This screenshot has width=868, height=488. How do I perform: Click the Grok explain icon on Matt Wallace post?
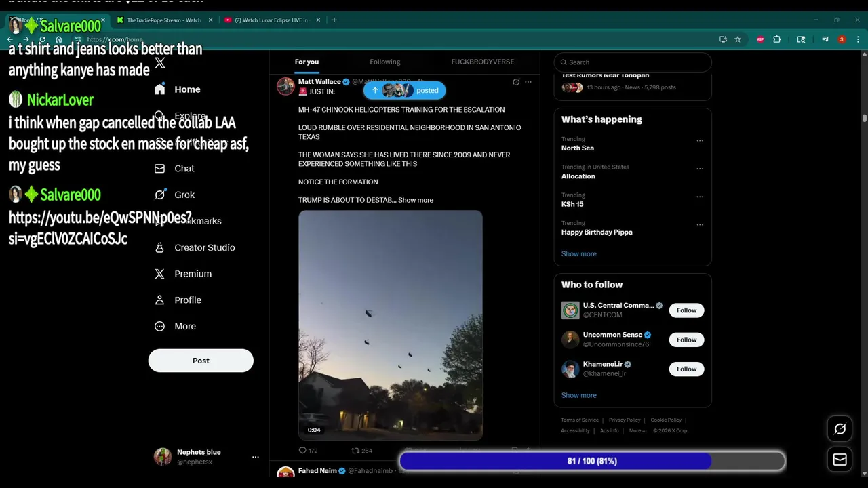(516, 82)
